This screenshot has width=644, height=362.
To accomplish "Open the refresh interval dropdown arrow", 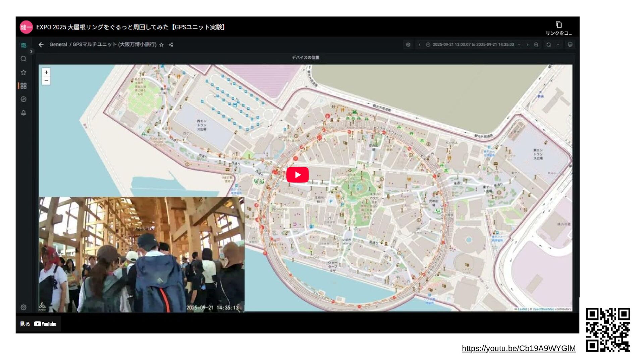I will pyautogui.click(x=558, y=45).
